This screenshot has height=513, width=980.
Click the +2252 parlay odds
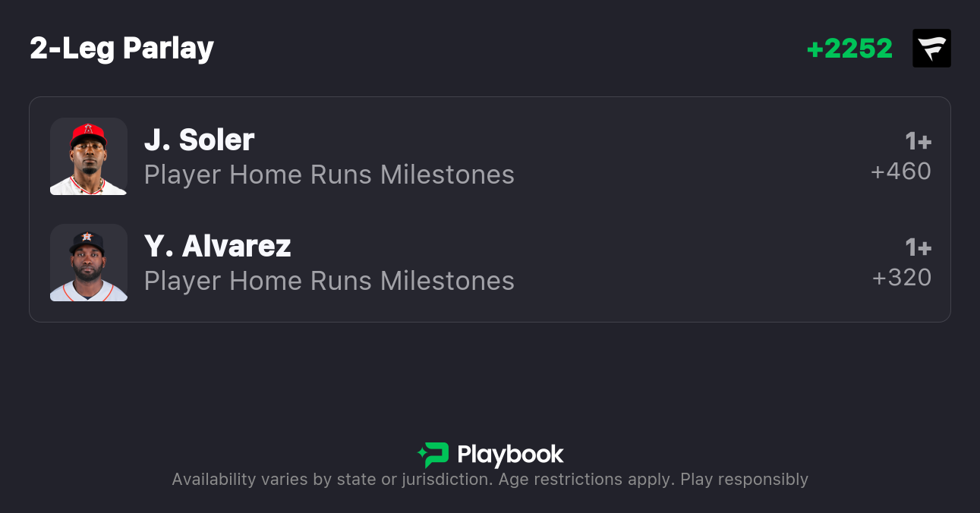click(x=849, y=49)
